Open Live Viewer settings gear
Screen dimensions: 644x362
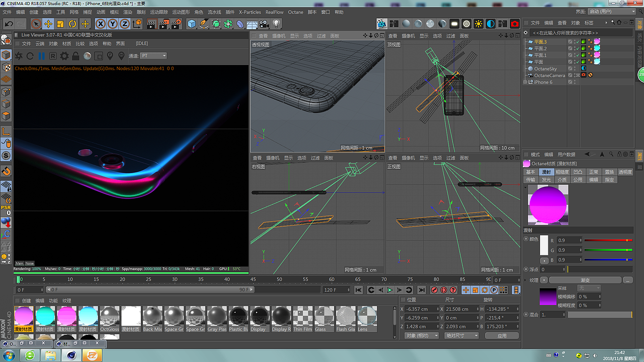[x=64, y=56]
